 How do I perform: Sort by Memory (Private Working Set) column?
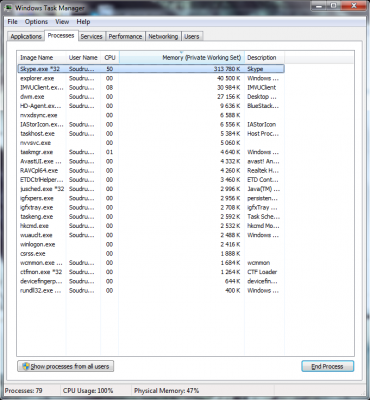[x=182, y=57]
